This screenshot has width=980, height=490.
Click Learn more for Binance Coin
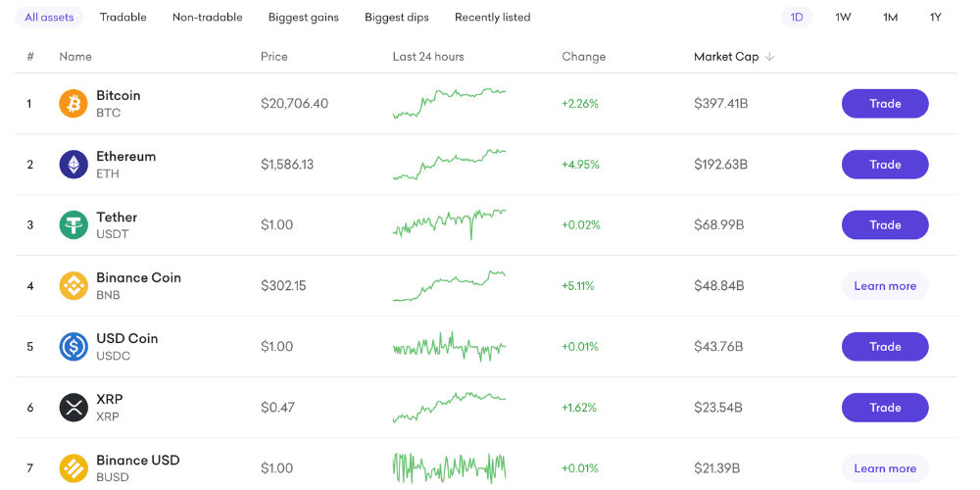(x=885, y=286)
